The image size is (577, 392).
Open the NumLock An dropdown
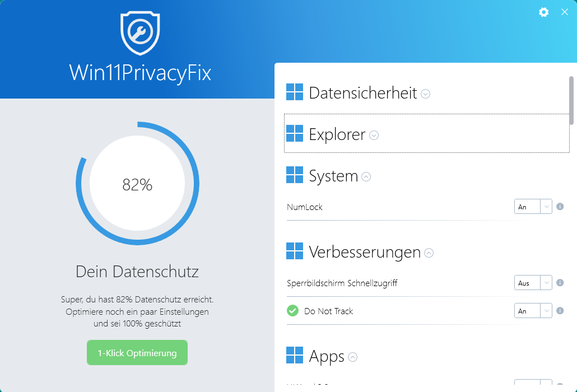(x=533, y=207)
